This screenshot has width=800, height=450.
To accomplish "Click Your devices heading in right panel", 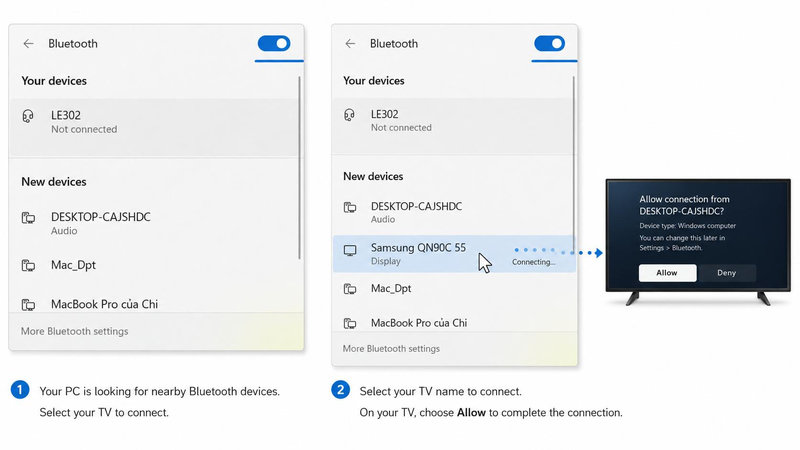I will (x=373, y=81).
